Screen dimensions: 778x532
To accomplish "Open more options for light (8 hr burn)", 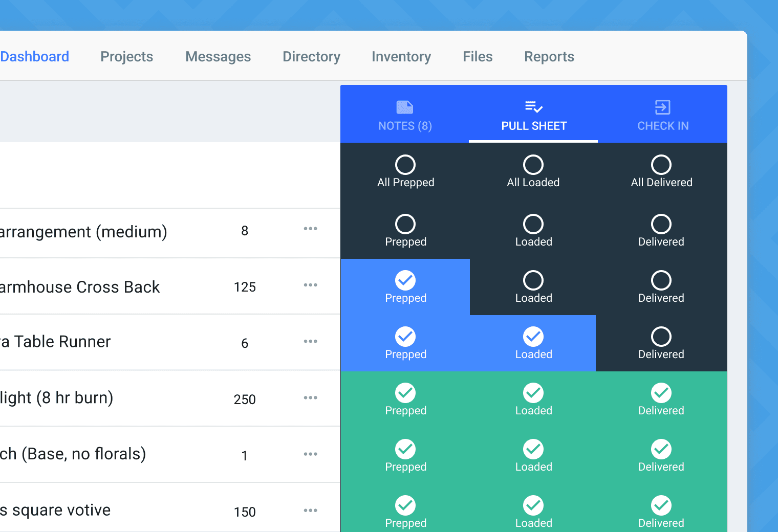I will point(310,397).
